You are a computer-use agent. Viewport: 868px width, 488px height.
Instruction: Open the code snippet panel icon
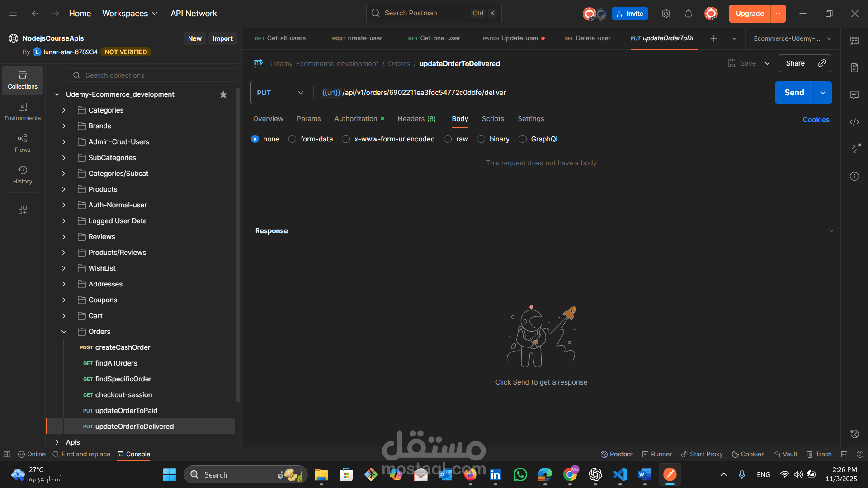854,122
